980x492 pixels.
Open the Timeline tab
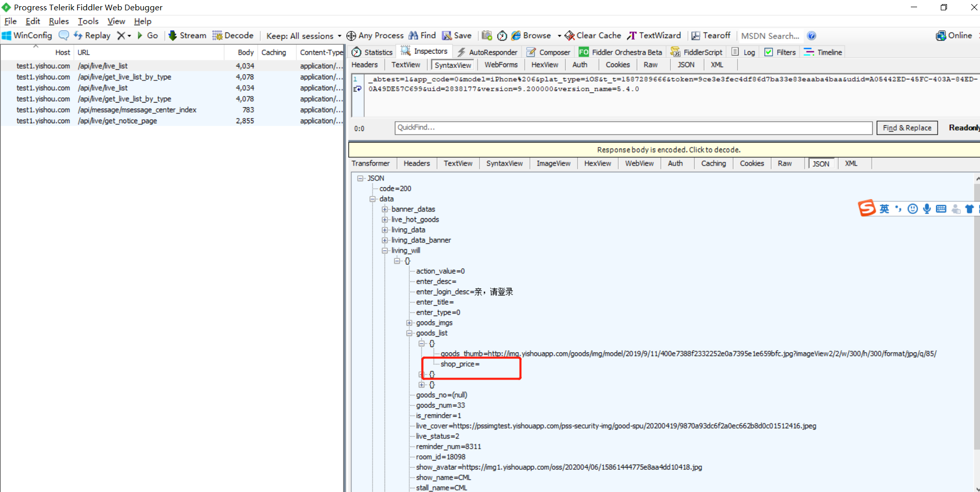coord(823,52)
